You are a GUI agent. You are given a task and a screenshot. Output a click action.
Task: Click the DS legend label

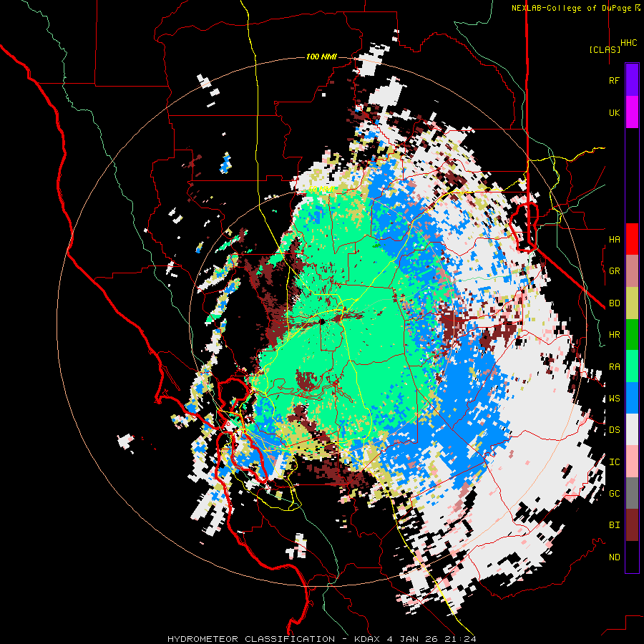pos(614,430)
